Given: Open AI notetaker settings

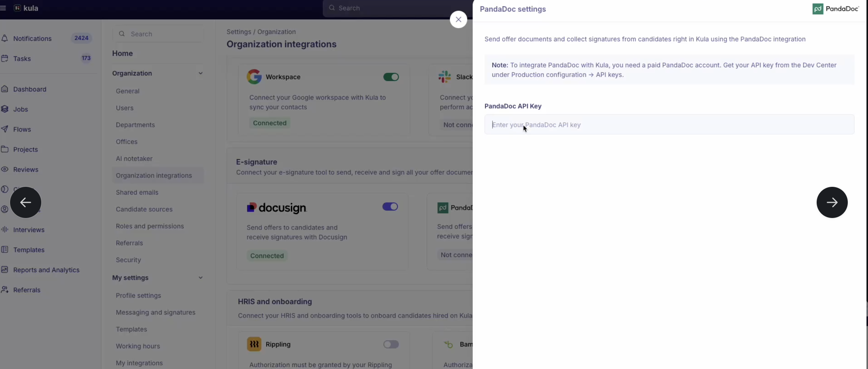Looking at the screenshot, I should coord(134,158).
